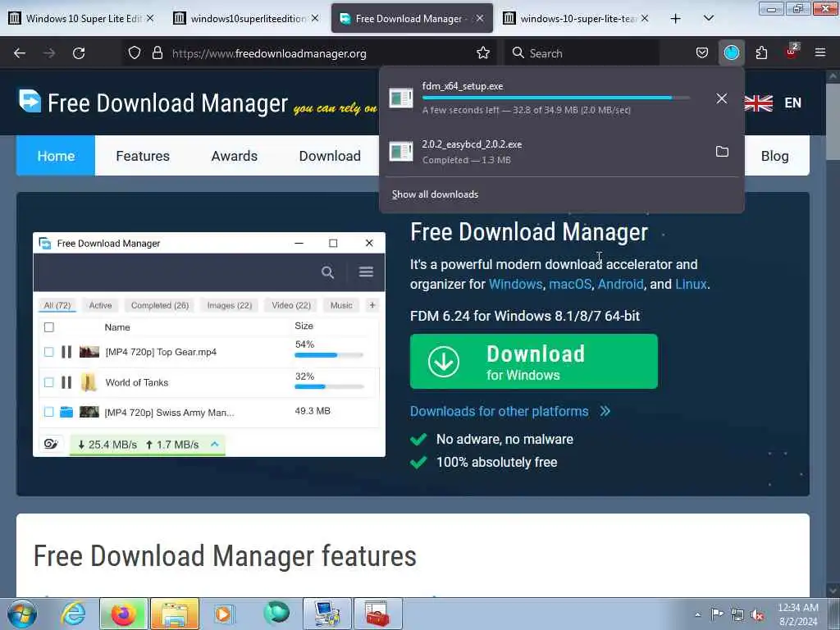Image resolution: width=840 pixels, height=630 pixels.
Task: Open the Extensions puzzle icon
Action: [x=761, y=53]
